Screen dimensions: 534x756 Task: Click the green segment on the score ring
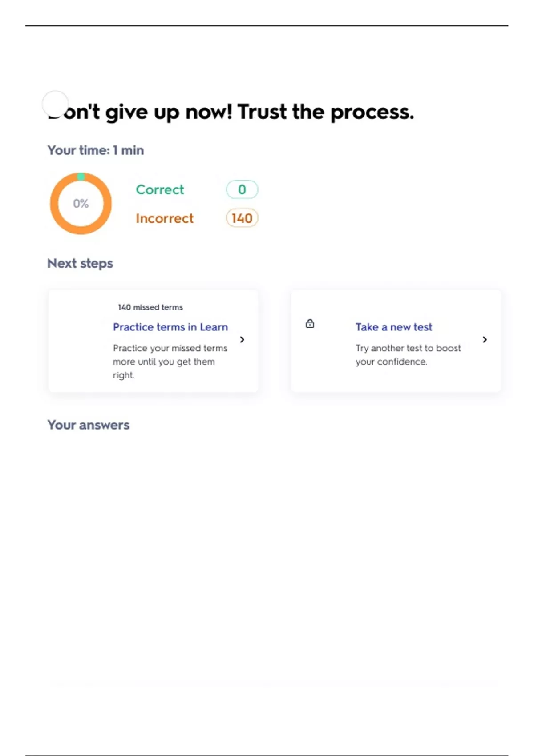click(x=81, y=177)
